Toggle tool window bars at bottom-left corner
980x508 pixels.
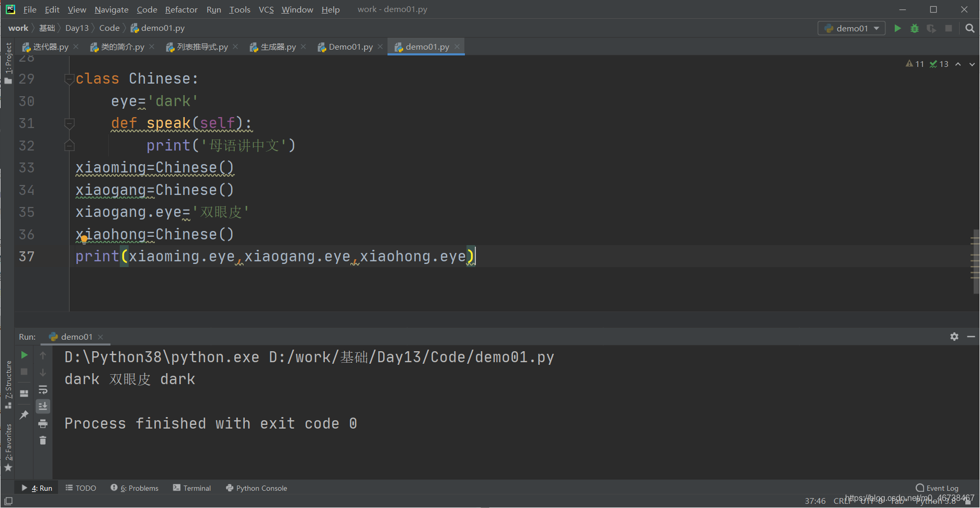pyautogui.click(x=8, y=501)
